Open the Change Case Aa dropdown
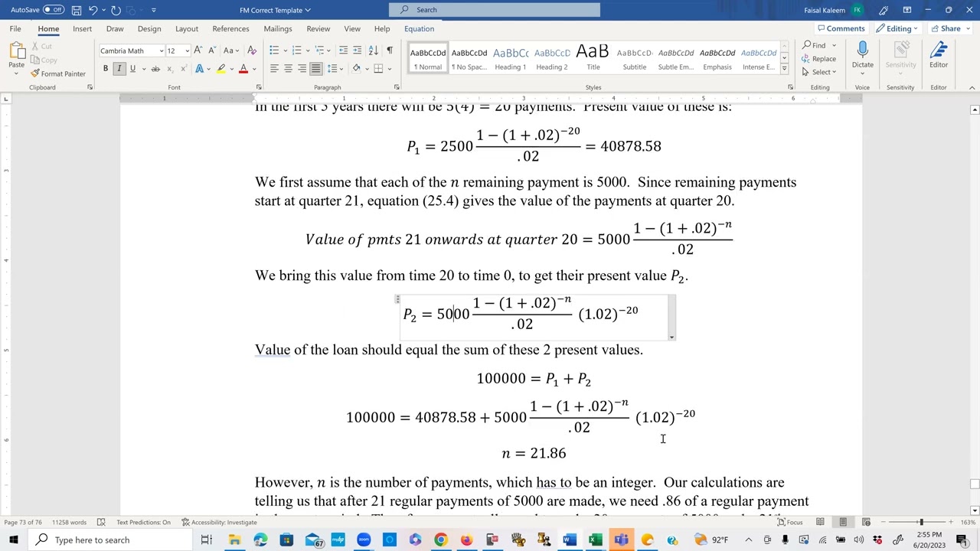This screenshot has height=551, width=980. coord(231,51)
